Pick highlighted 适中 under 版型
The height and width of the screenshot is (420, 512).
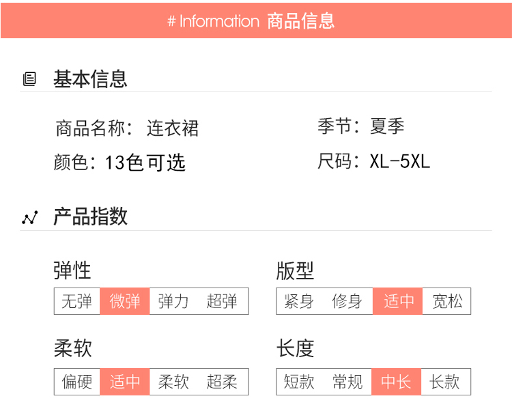click(398, 301)
